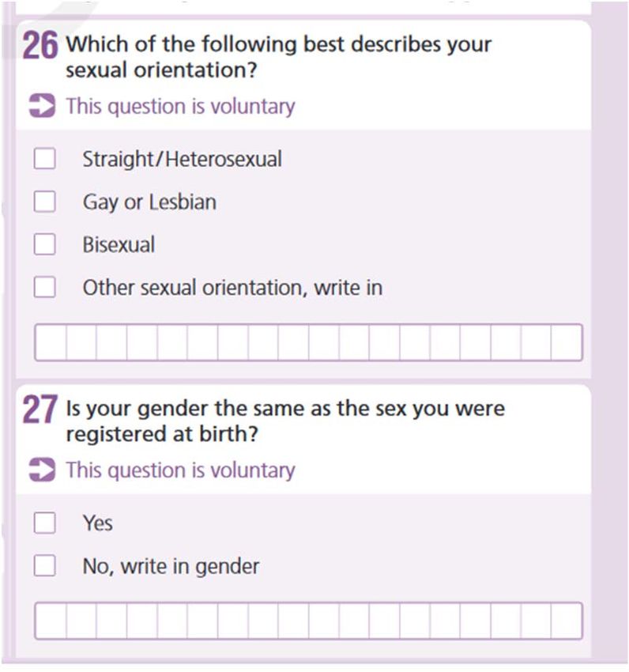Image resolution: width=629 pixels, height=672 pixels.
Task: Click the sexual orientation write-in field
Action: coord(308,342)
